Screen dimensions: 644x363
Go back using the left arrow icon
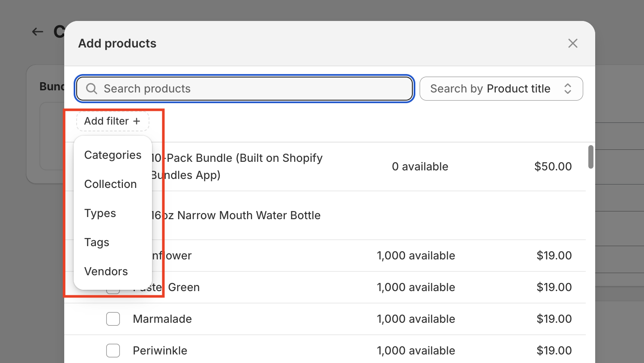(x=38, y=32)
